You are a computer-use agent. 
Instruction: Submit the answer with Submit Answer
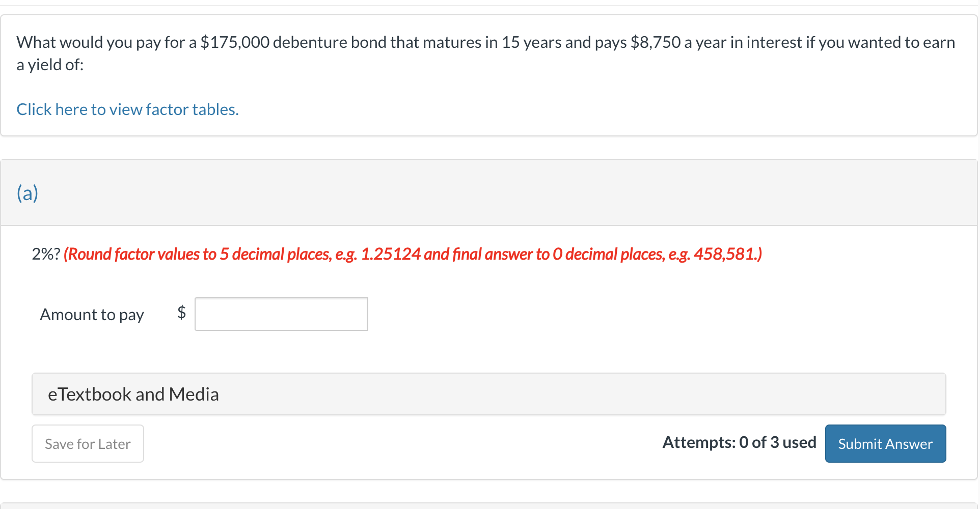(885, 444)
